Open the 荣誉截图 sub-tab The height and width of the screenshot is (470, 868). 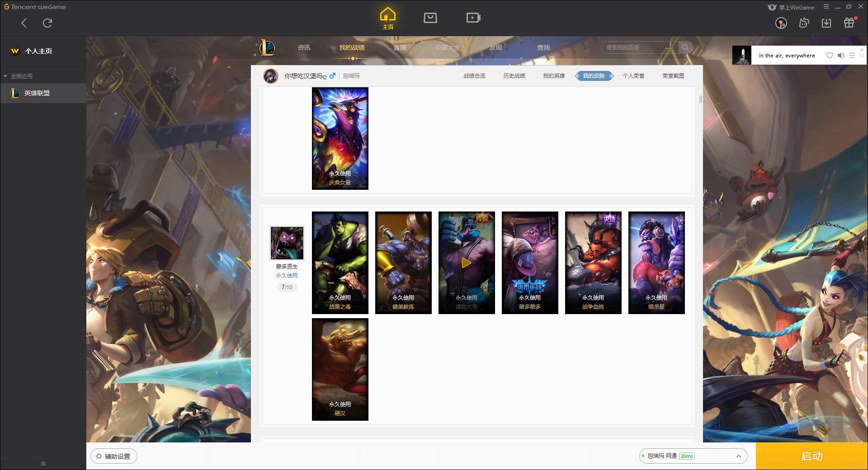pyautogui.click(x=673, y=76)
